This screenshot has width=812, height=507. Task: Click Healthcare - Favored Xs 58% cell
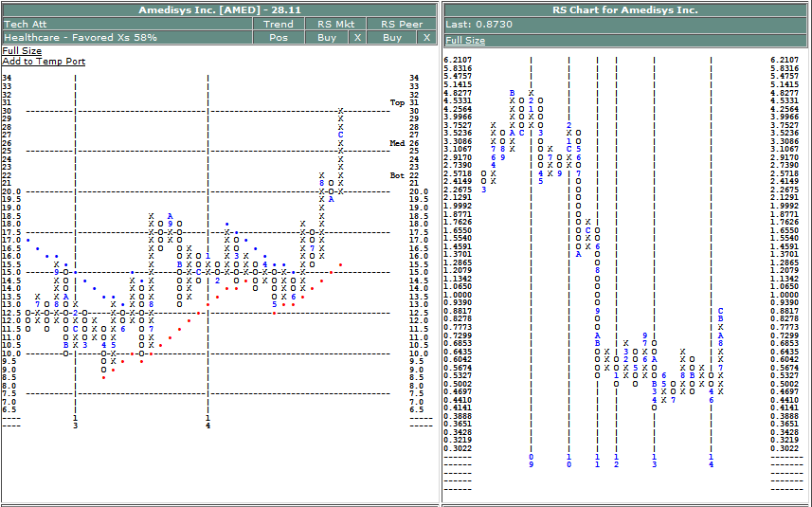point(127,37)
